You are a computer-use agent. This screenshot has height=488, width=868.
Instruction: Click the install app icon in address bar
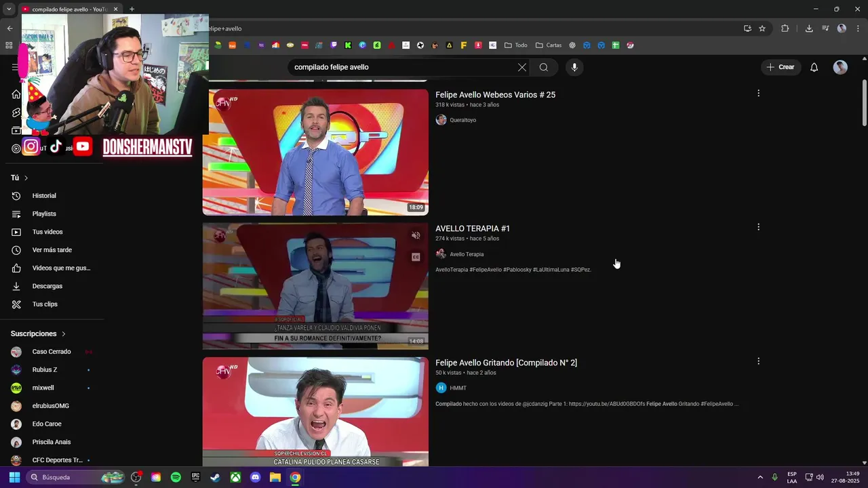click(747, 28)
